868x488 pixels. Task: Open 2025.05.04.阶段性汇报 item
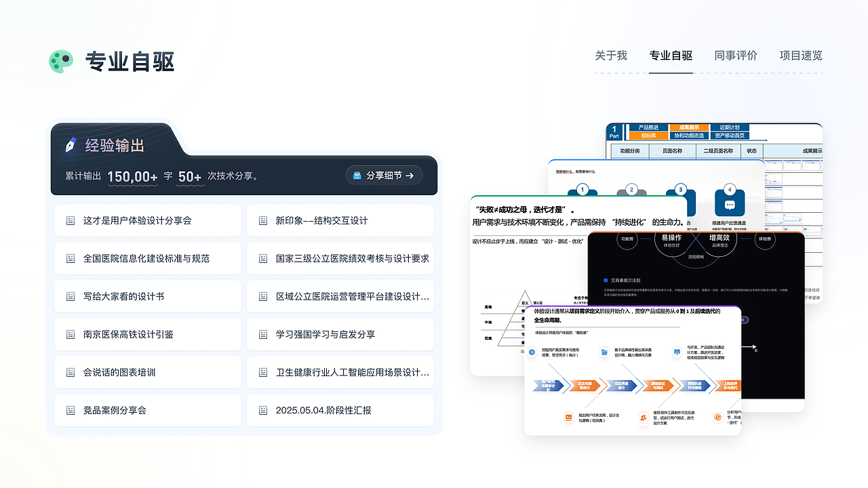point(340,411)
